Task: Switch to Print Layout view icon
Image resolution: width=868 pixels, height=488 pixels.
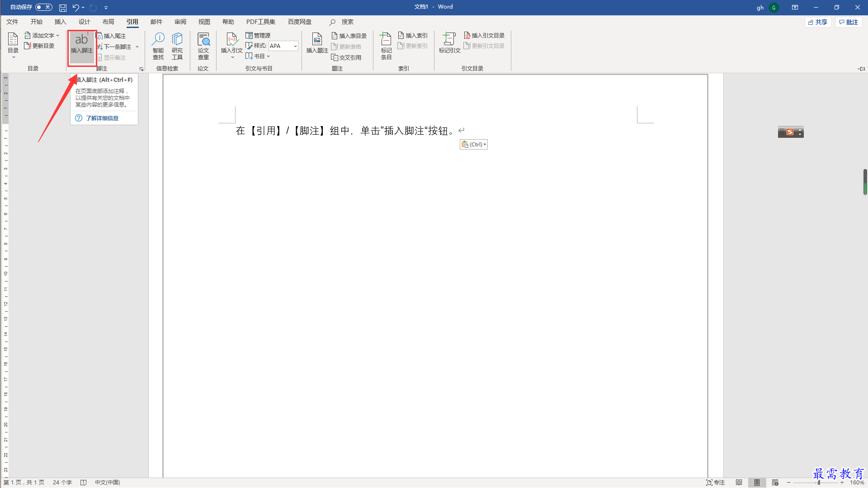Action: [x=757, y=483]
